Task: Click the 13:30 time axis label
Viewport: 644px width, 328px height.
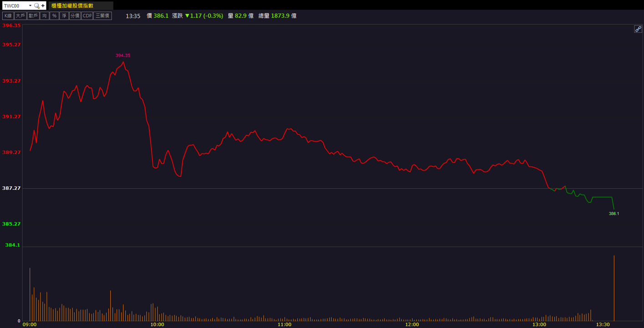Action: pos(603,324)
